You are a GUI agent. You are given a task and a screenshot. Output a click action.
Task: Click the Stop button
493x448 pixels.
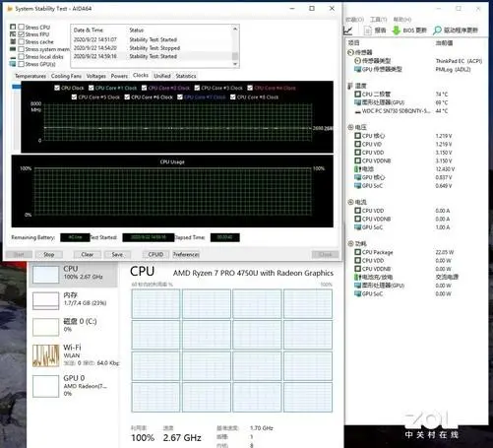pos(49,254)
